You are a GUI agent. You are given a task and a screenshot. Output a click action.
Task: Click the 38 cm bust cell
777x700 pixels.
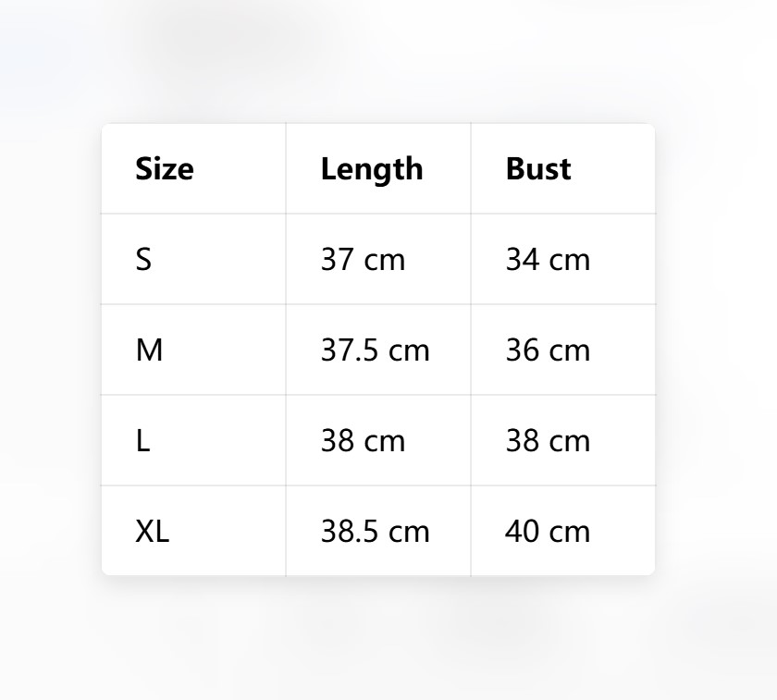coord(563,440)
